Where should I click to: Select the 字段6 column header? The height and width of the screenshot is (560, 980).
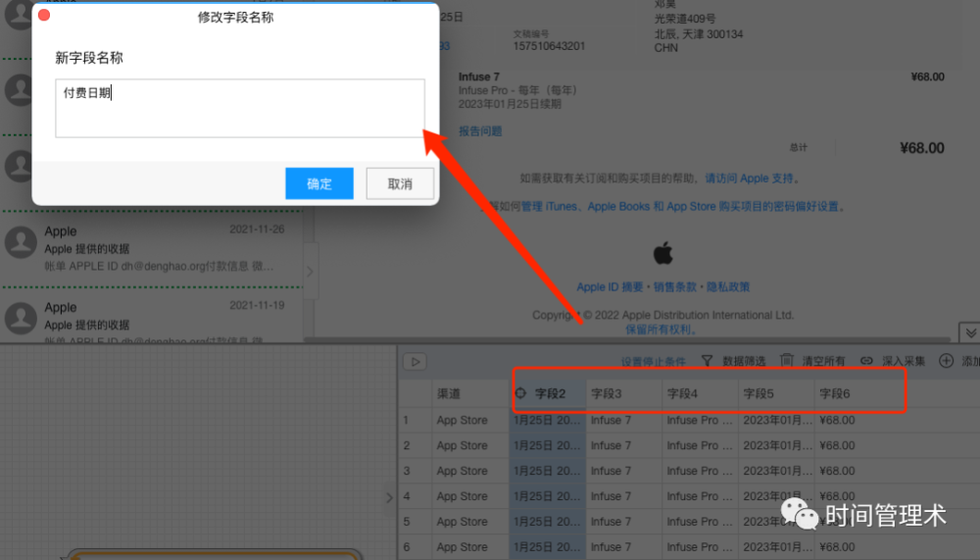tap(834, 393)
